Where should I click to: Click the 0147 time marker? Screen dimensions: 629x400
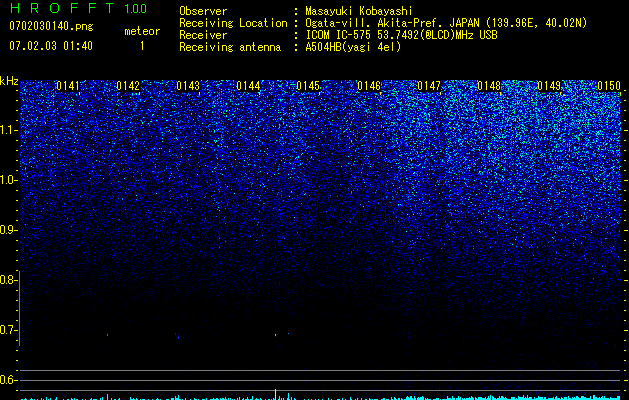(429, 86)
